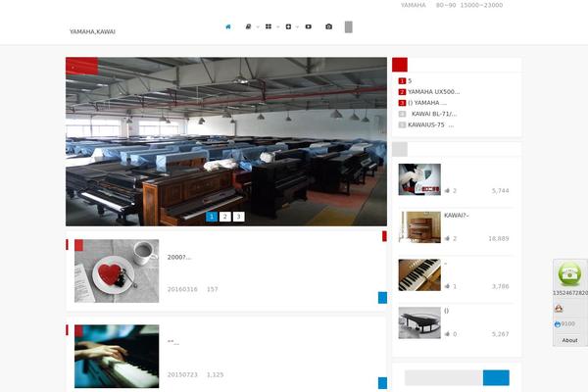Screen dimensions: 588x392
Task: Show carousel slide 3
Action: point(238,217)
